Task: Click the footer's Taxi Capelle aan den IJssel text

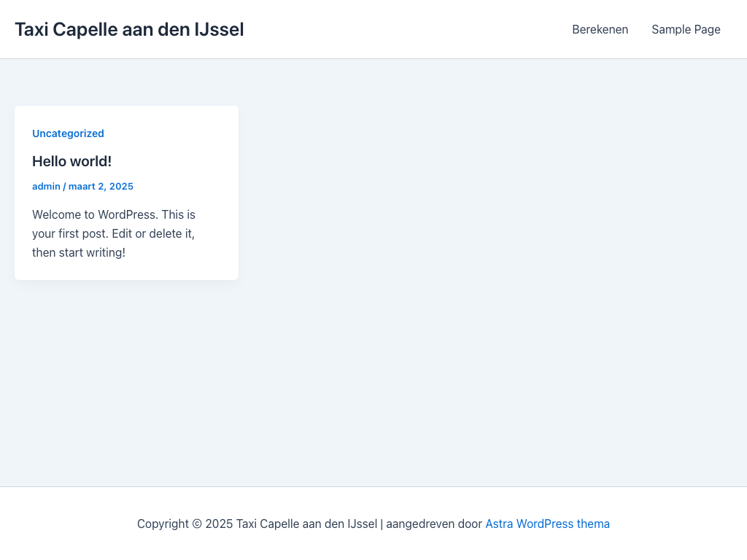Action: point(306,524)
